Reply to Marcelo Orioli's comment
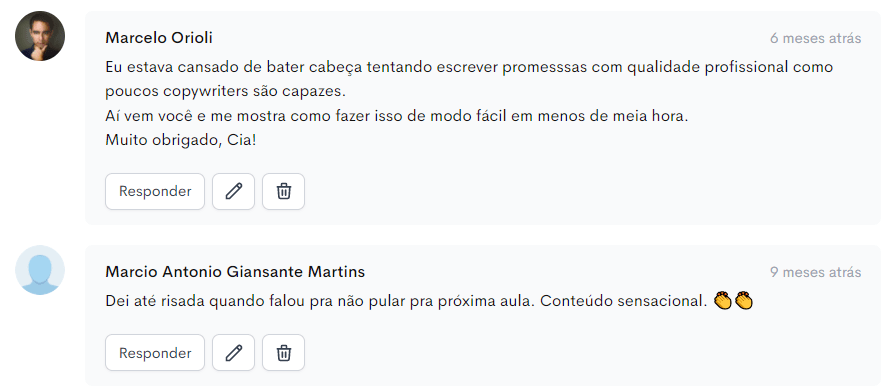The height and width of the screenshot is (392, 890). pyautogui.click(x=155, y=192)
